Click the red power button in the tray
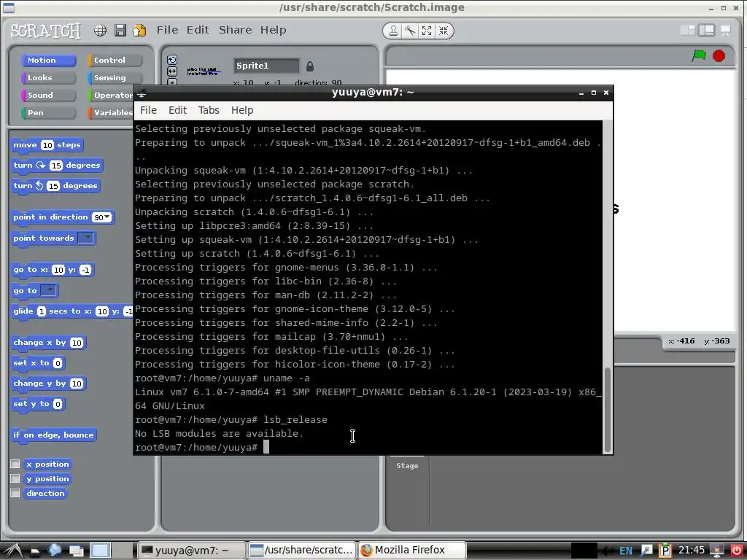The width and height of the screenshot is (747, 560). 737,551
